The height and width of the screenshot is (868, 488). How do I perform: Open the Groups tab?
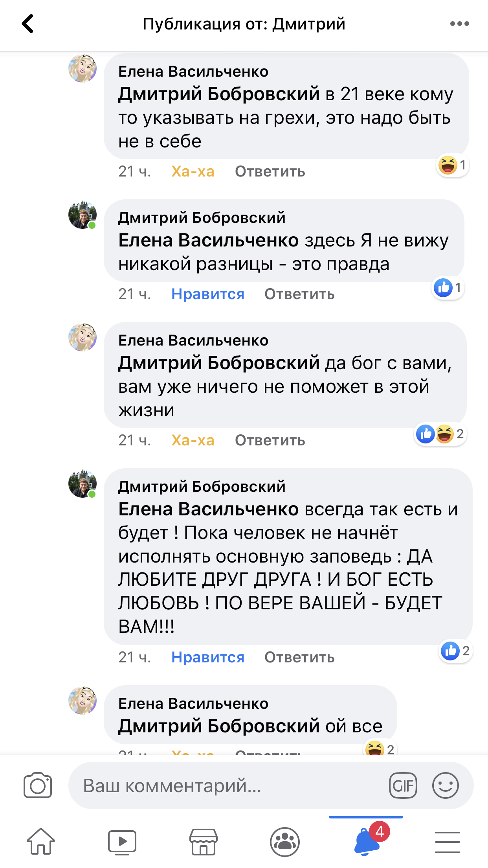(285, 842)
